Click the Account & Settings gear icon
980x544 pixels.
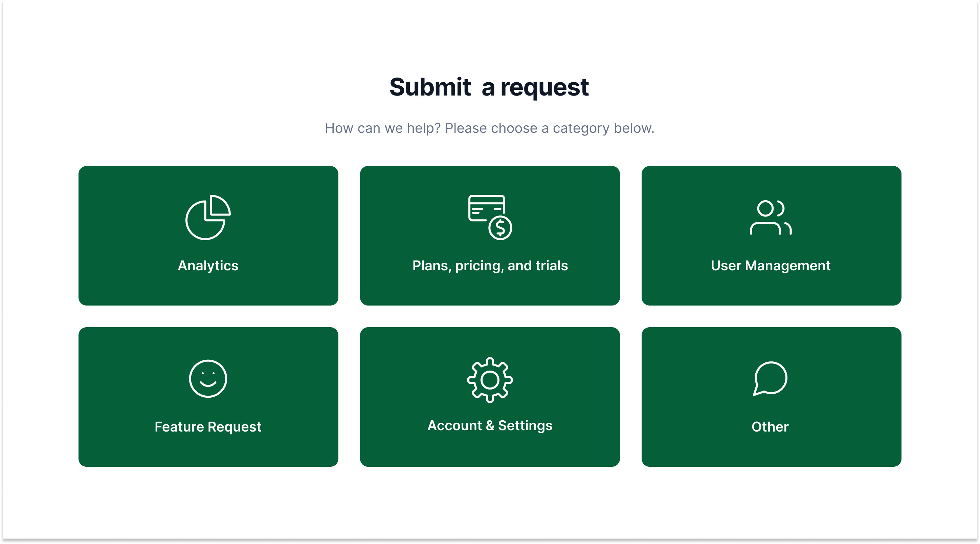point(490,379)
